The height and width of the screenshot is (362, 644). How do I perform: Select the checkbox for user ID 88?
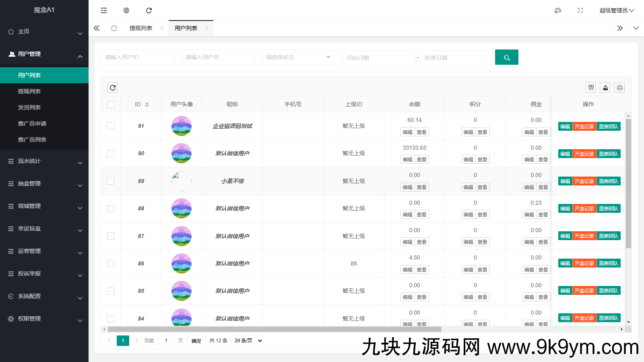point(111,209)
